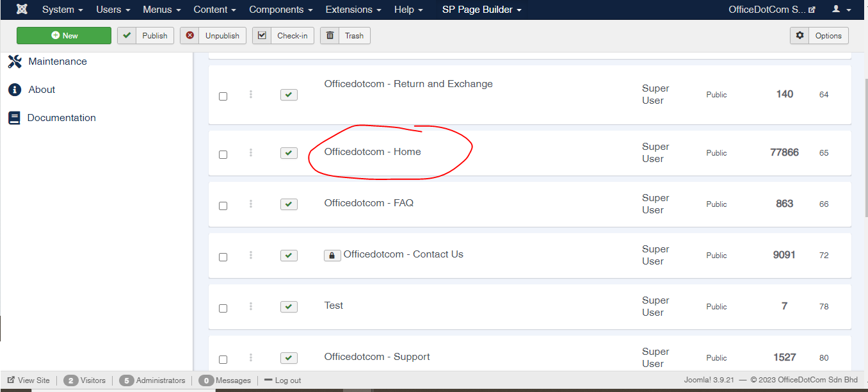
Task: Toggle published status of Test page
Action: click(x=289, y=307)
